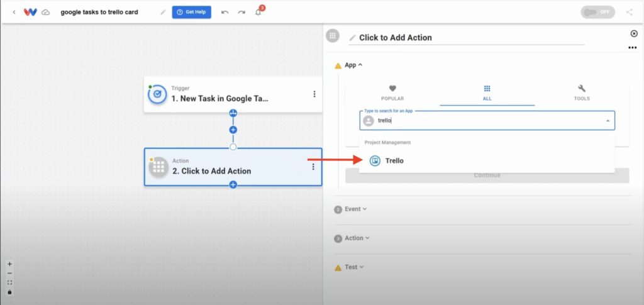
Task: Expand the Test section
Action: click(354, 267)
